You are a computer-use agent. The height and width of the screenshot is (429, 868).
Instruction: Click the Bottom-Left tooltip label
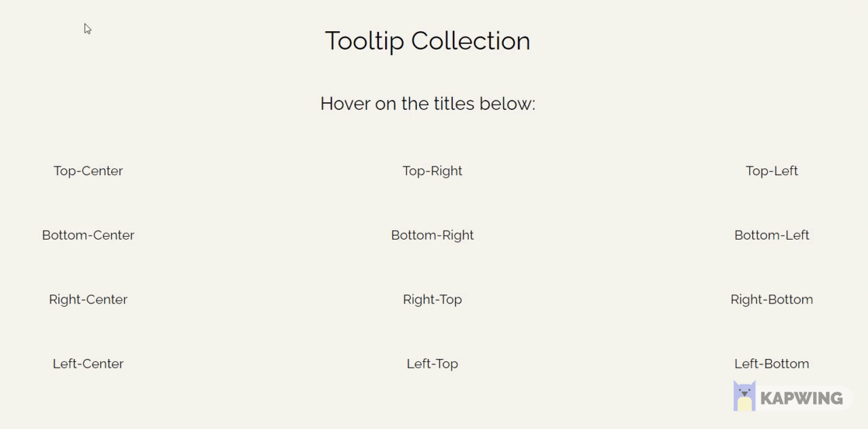click(x=772, y=235)
